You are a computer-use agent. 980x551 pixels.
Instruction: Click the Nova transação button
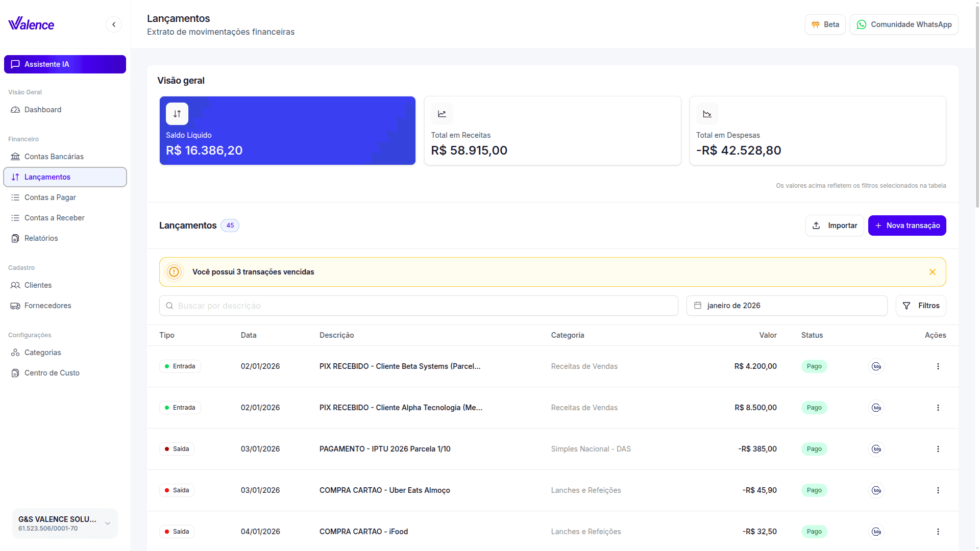pos(907,226)
